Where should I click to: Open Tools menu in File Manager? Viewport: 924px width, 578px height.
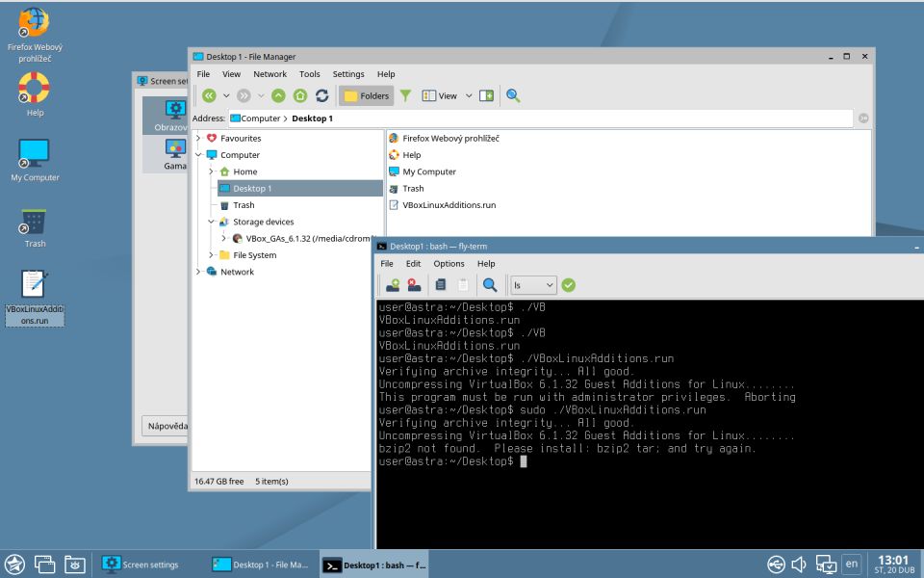[x=309, y=74]
